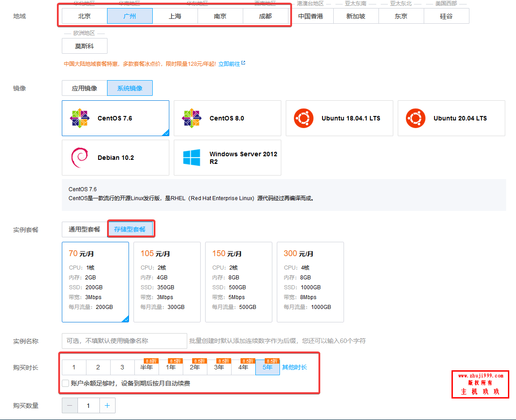This screenshot has height=420, width=516.
Task: Enable auto-renew checkbox 设备到期后按月自动续费
Action: 65,383
